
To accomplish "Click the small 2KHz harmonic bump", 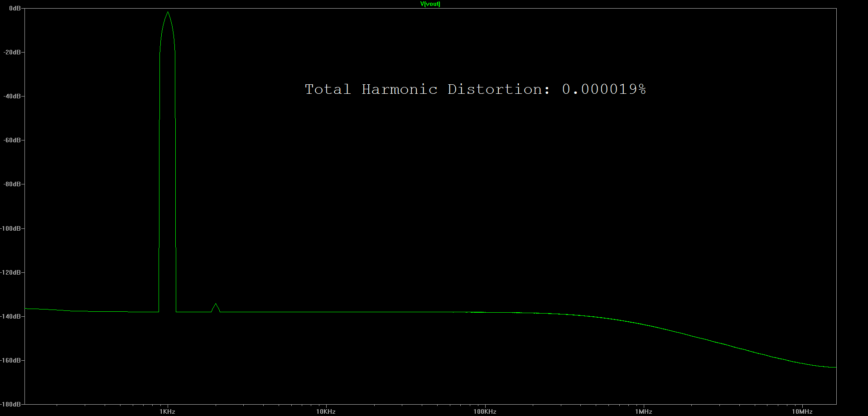I will 216,307.
